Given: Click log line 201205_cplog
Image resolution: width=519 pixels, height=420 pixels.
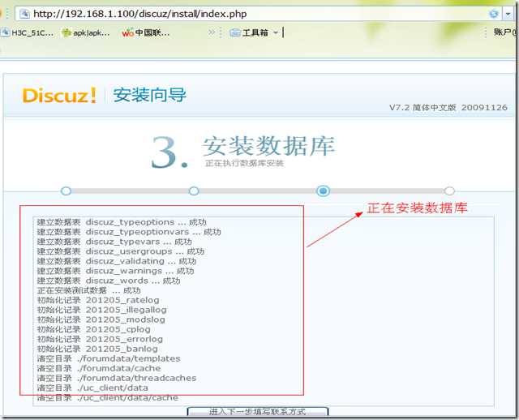Looking at the screenshot, I should click(x=94, y=329).
